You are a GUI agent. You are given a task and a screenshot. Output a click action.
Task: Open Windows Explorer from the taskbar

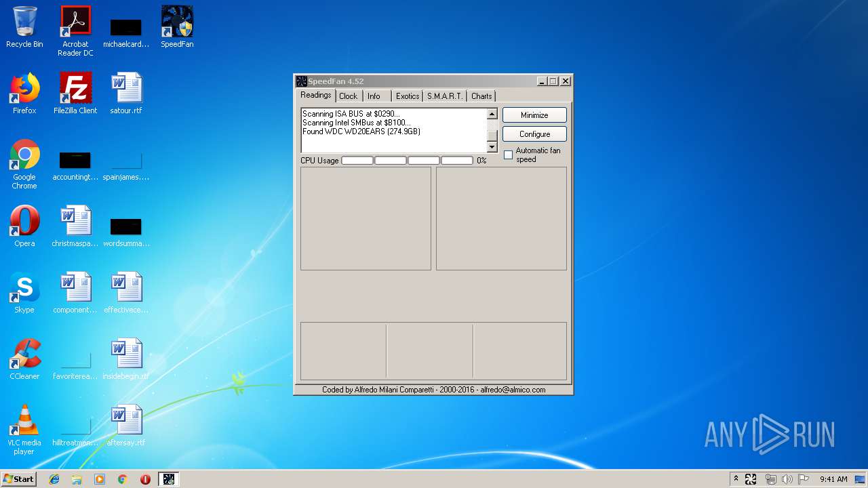click(77, 479)
